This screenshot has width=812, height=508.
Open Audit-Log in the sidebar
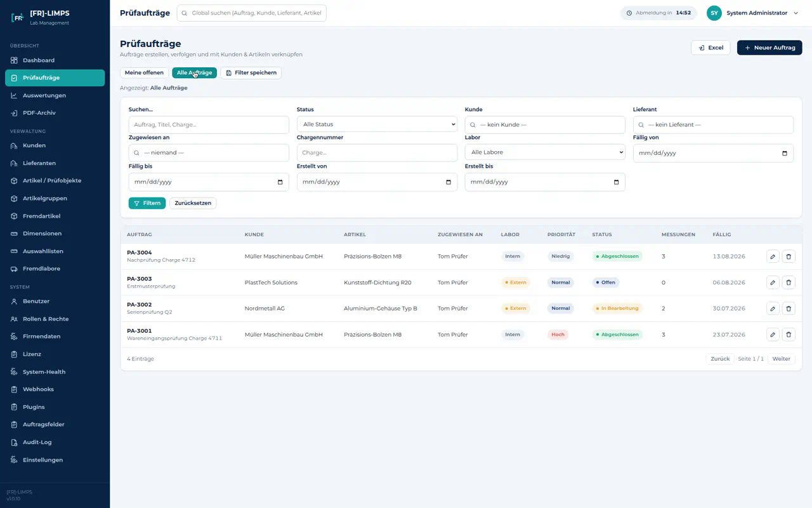pos(55,442)
